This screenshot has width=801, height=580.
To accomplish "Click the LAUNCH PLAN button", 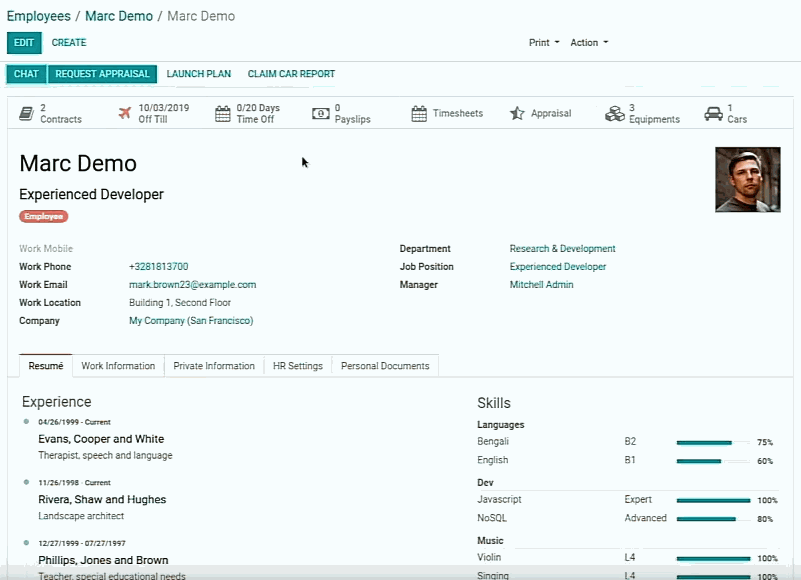I will [198, 73].
